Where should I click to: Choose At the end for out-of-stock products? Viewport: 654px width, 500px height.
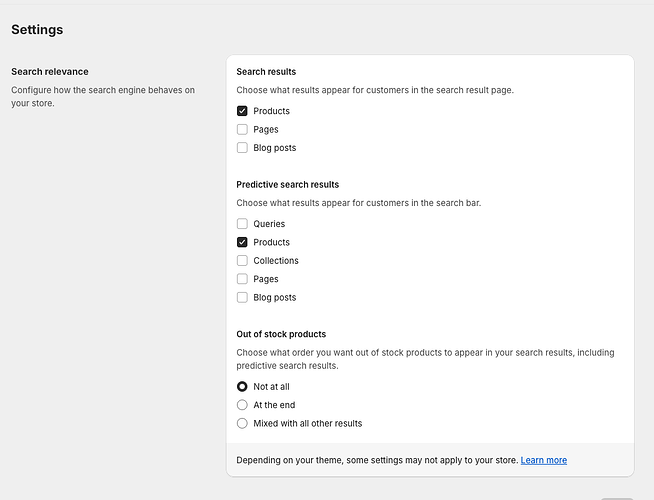(x=242, y=405)
